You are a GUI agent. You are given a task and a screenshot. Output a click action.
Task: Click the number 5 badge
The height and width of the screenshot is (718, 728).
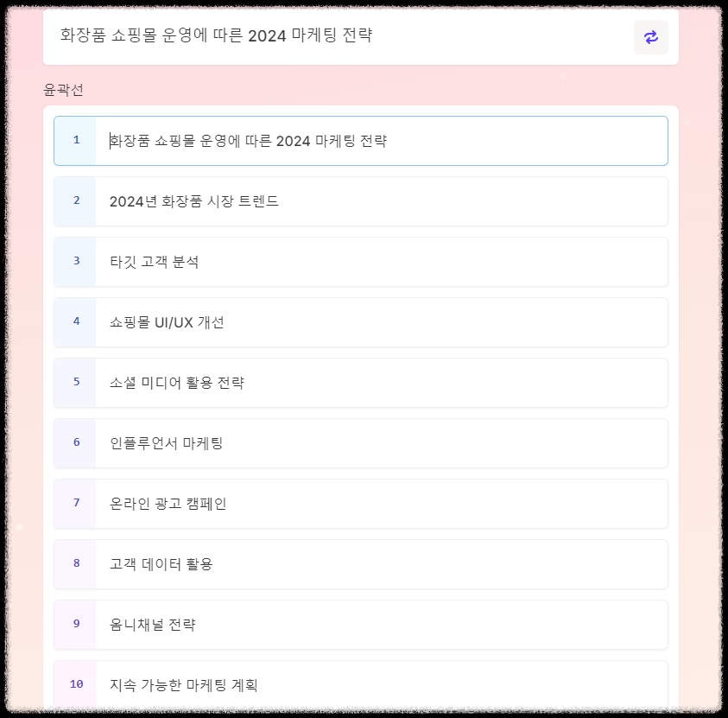76,382
